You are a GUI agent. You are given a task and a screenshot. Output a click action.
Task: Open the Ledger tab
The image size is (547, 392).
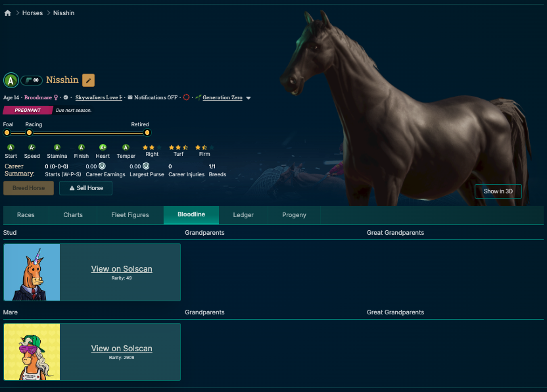click(243, 215)
